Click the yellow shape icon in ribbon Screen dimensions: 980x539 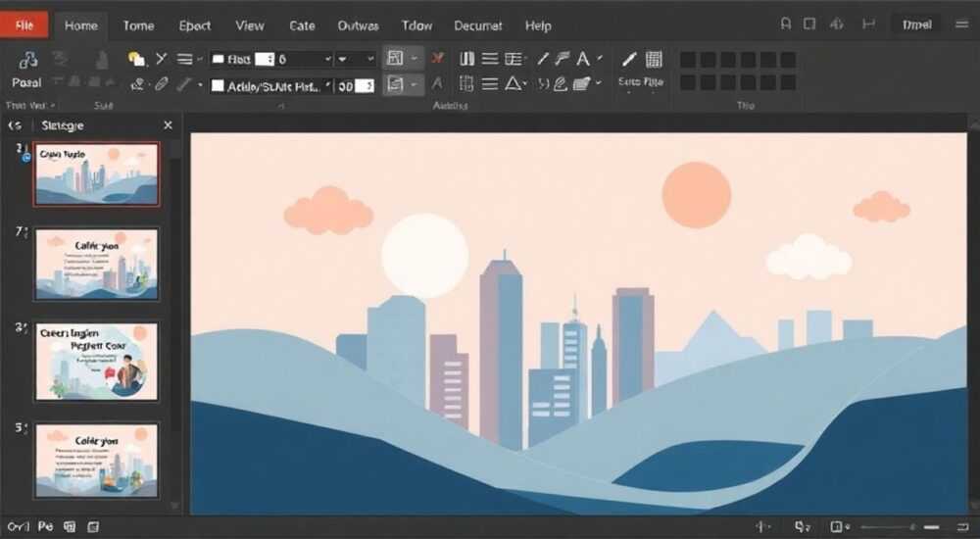pyautogui.click(x=136, y=60)
